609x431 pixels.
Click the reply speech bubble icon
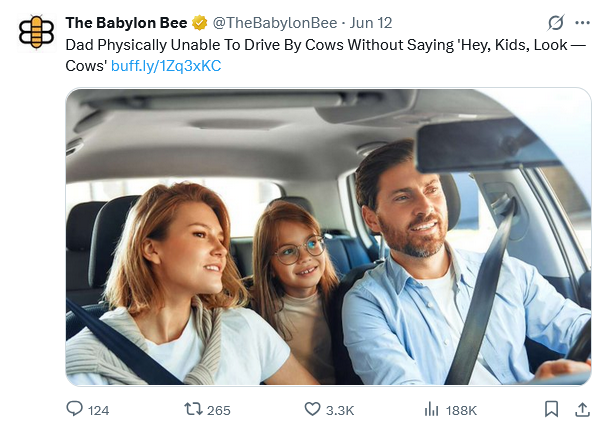click(74, 409)
